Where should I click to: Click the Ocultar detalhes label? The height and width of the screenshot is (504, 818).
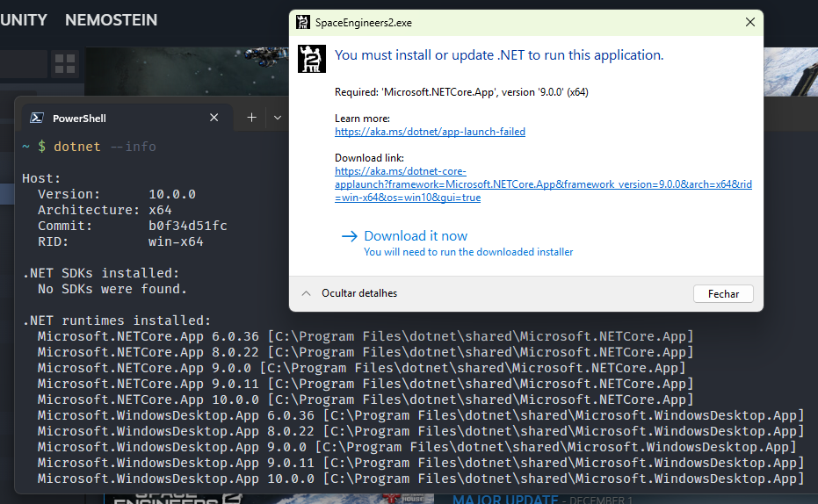(x=358, y=293)
